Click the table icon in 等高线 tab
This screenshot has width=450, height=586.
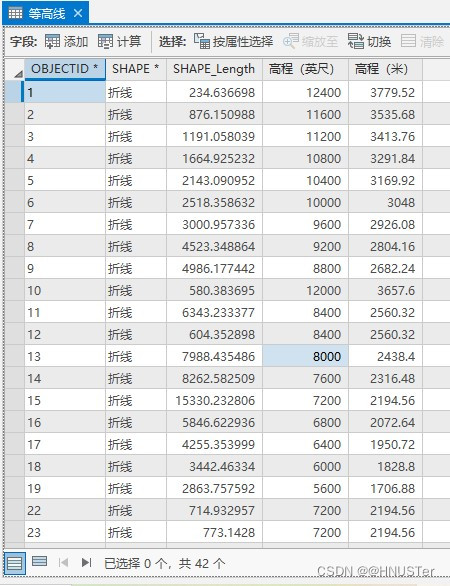coord(15,13)
